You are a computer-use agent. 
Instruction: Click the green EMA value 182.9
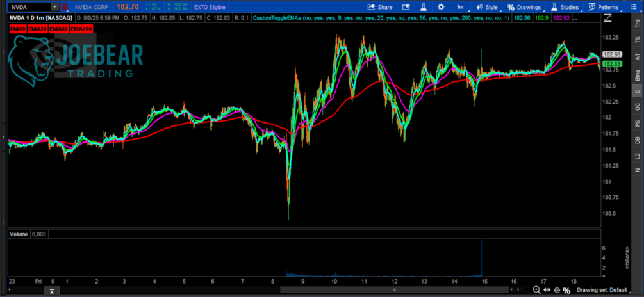tap(541, 18)
